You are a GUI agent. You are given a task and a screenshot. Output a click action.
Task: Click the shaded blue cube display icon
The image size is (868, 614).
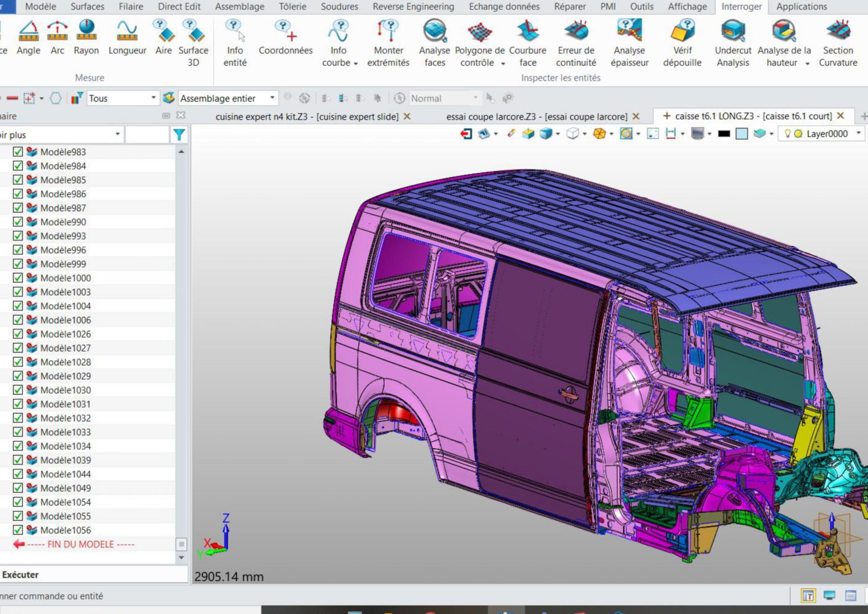pyautogui.click(x=546, y=134)
